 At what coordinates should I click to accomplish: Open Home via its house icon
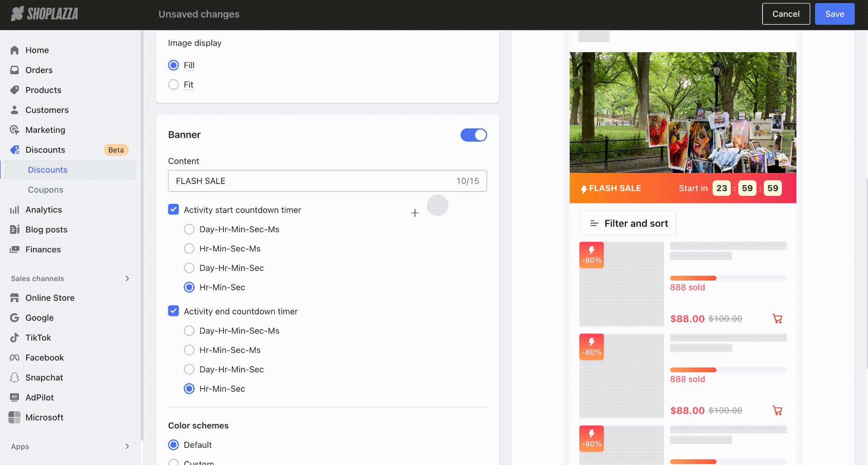(15, 50)
